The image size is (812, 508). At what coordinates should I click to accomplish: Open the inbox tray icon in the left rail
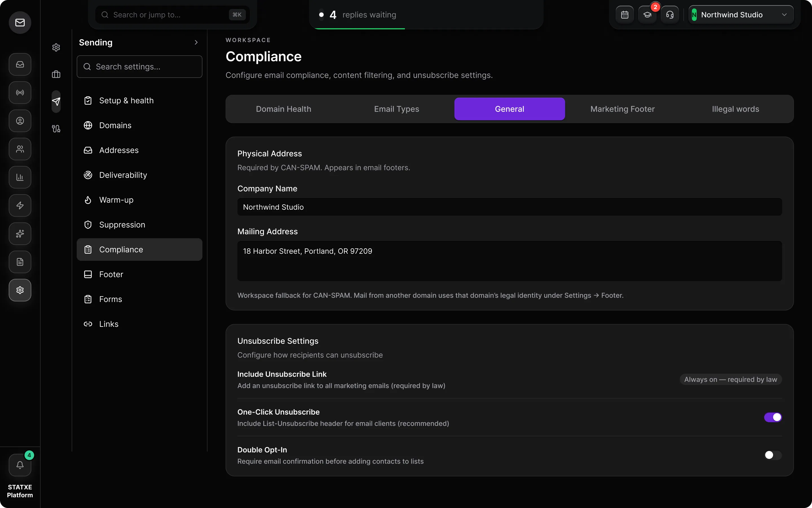coord(20,65)
